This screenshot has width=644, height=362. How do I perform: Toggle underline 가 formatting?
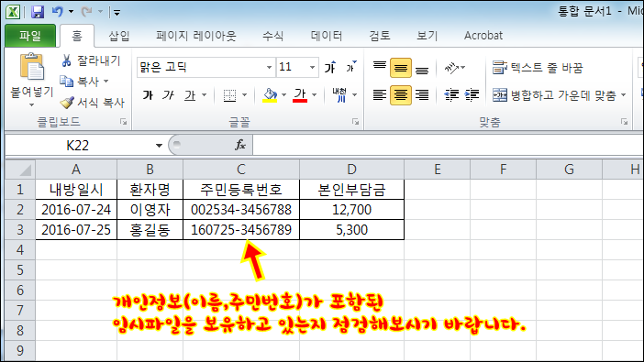pyautogui.click(x=190, y=95)
